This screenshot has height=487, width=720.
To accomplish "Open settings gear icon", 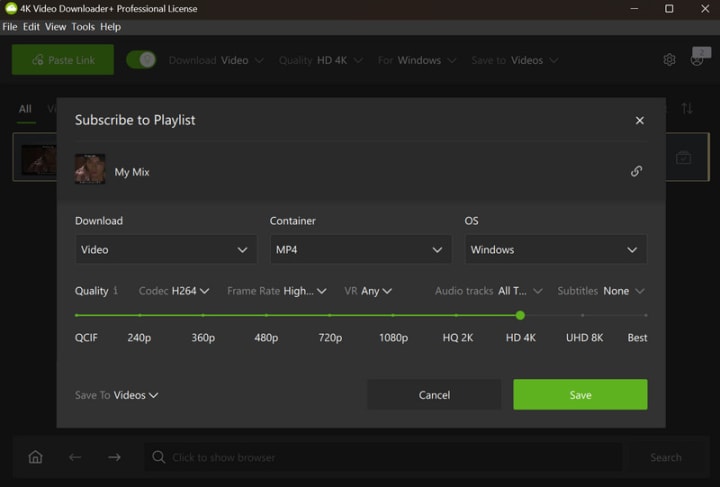I will [x=669, y=60].
